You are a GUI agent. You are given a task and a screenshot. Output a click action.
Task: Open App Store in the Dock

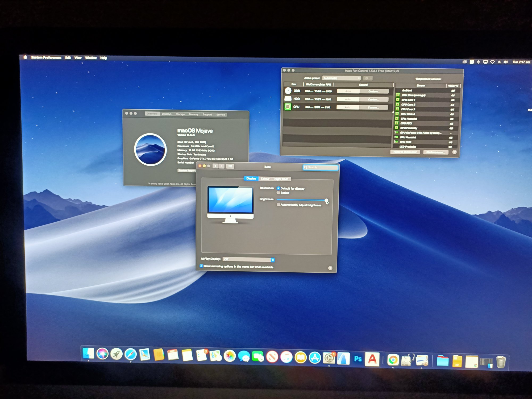(x=315, y=358)
